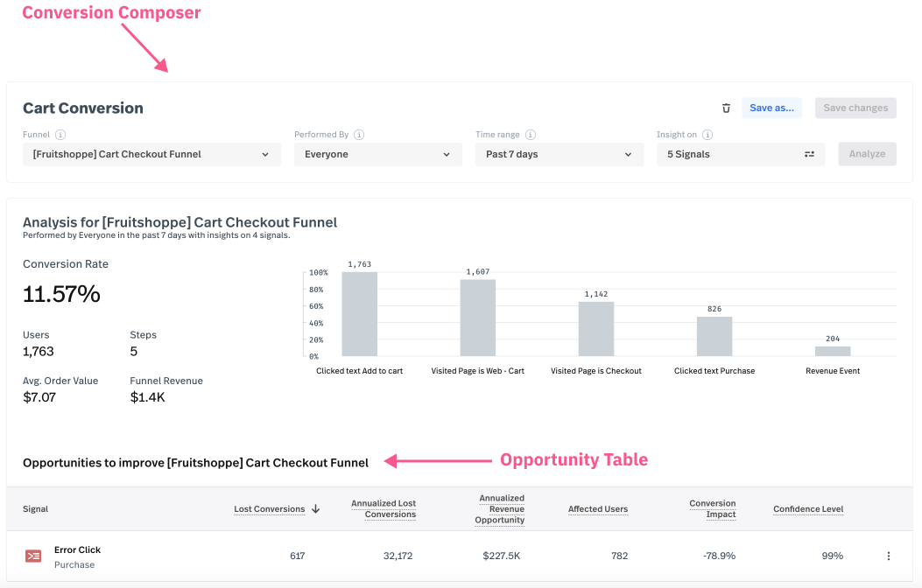Sort by Annualized Revenue Opportunity column

click(502, 509)
